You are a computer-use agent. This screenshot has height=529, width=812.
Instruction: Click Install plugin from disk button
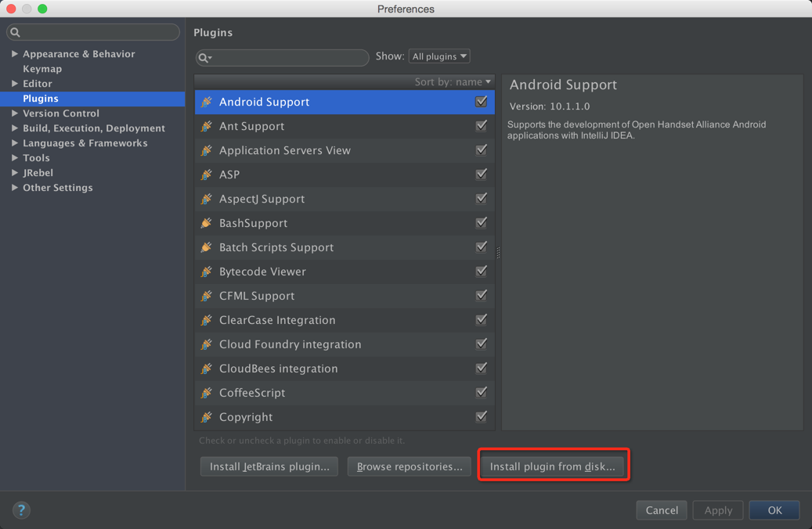[552, 466]
